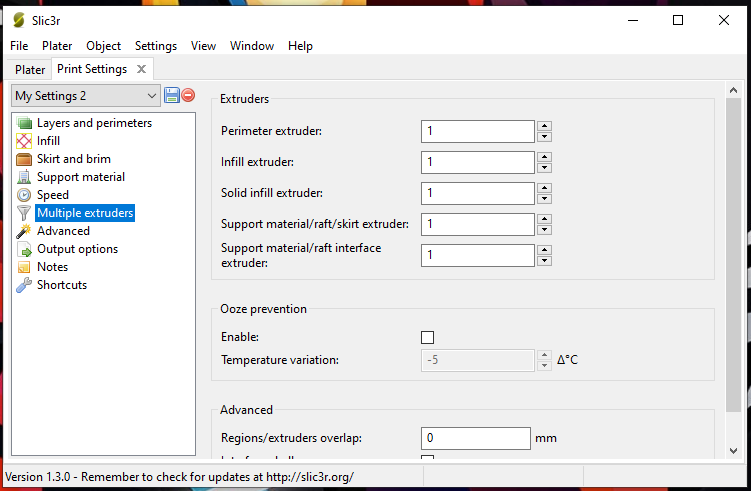Enable ooze prevention checkbox

[427, 337]
